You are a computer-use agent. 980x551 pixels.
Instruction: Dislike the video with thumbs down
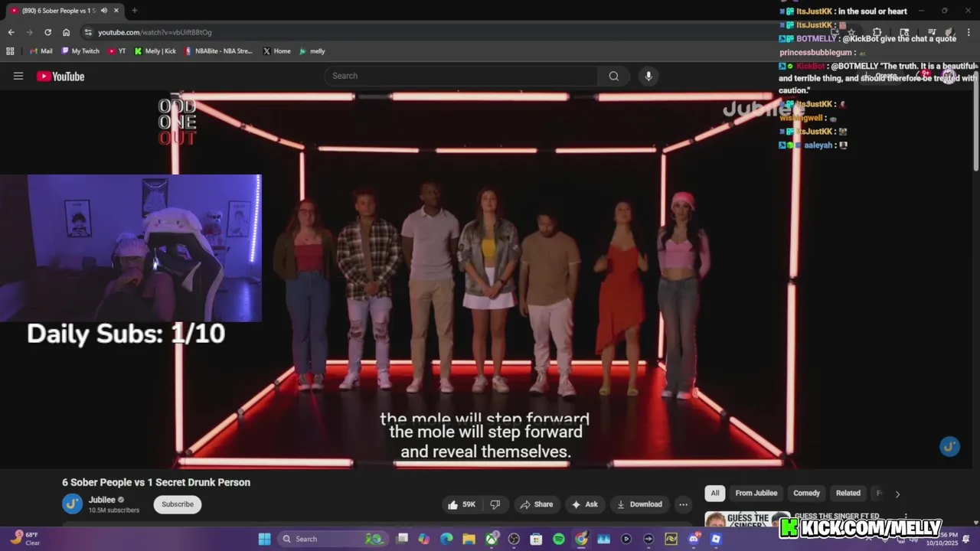tap(495, 504)
